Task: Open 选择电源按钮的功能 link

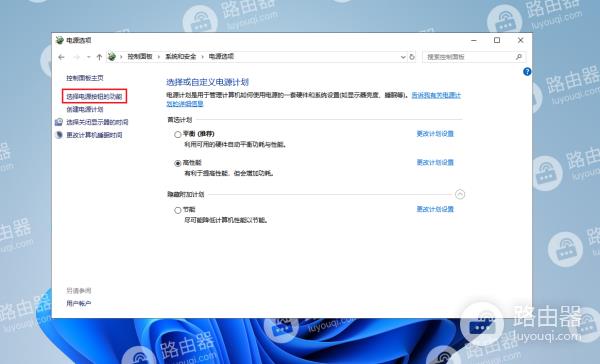Action: [94, 96]
